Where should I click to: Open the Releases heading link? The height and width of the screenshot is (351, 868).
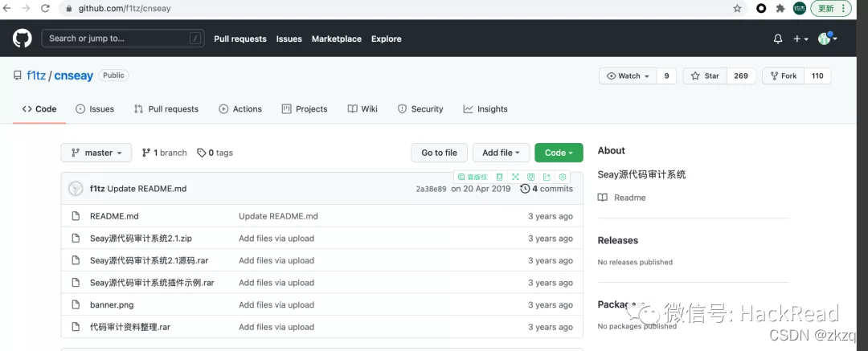(x=618, y=240)
